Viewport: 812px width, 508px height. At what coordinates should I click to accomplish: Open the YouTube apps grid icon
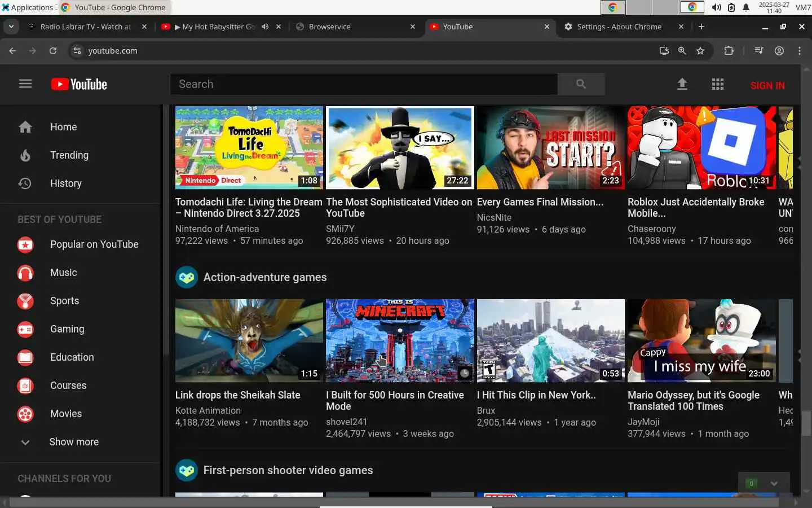coord(717,84)
